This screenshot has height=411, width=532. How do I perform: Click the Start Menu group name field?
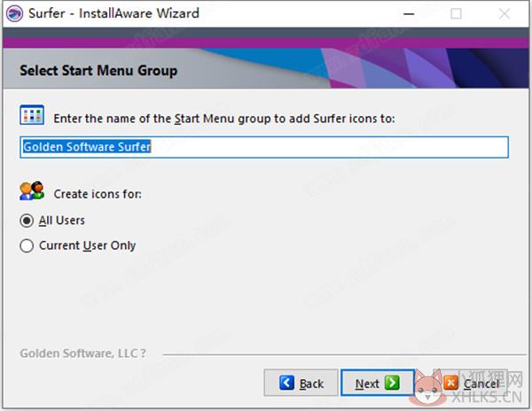tap(264, 147)
